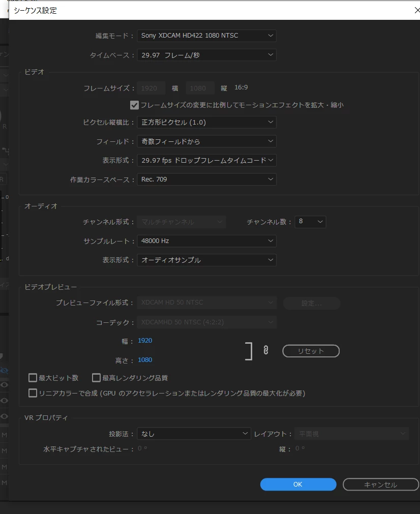Click the レイアウト 平面視 dropdown
This screenshot has height=514, width=420.
click(351, 434)
